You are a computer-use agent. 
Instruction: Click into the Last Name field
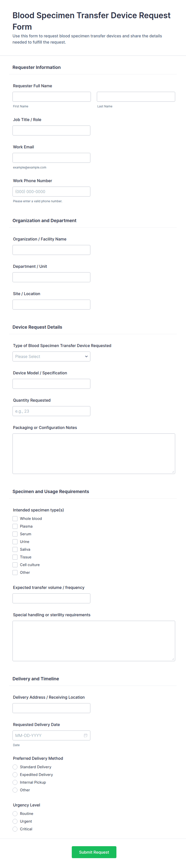pos(136,97)
